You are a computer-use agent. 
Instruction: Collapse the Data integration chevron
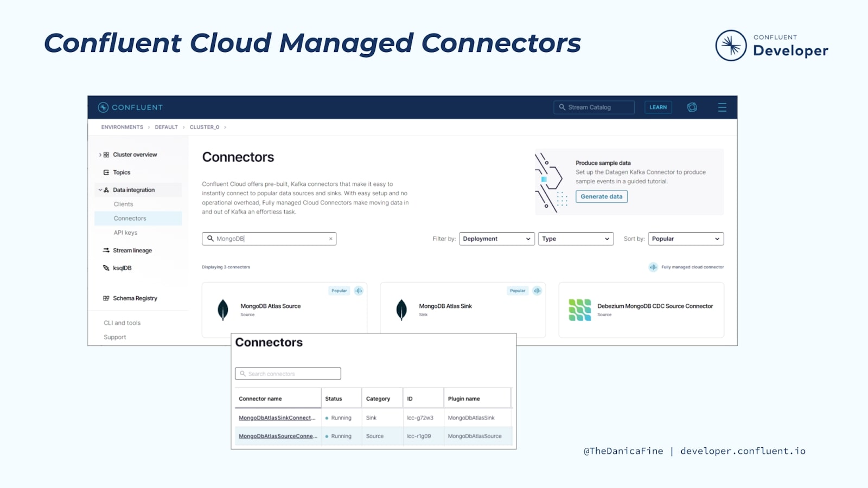[100, 190]
